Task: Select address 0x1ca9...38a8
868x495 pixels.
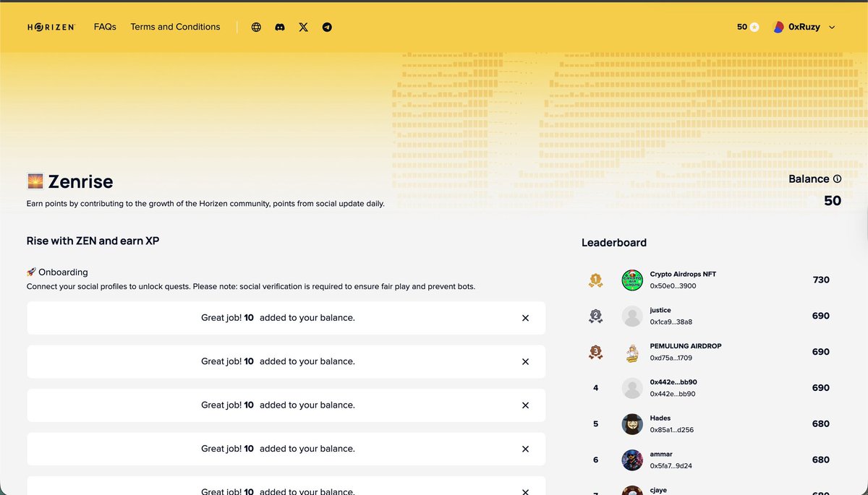Action: tap(671, 322)
